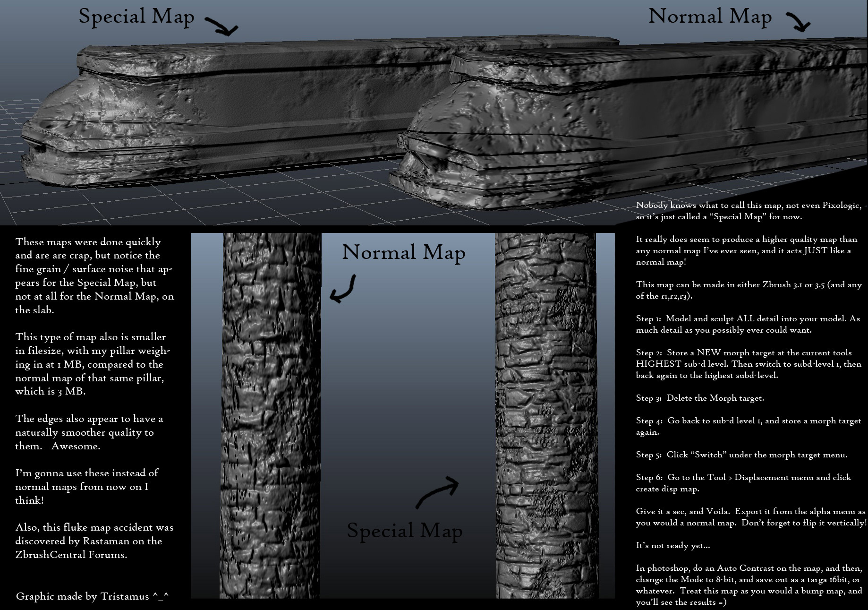Toggle the Special Map label near pillar

pos(404,532)
